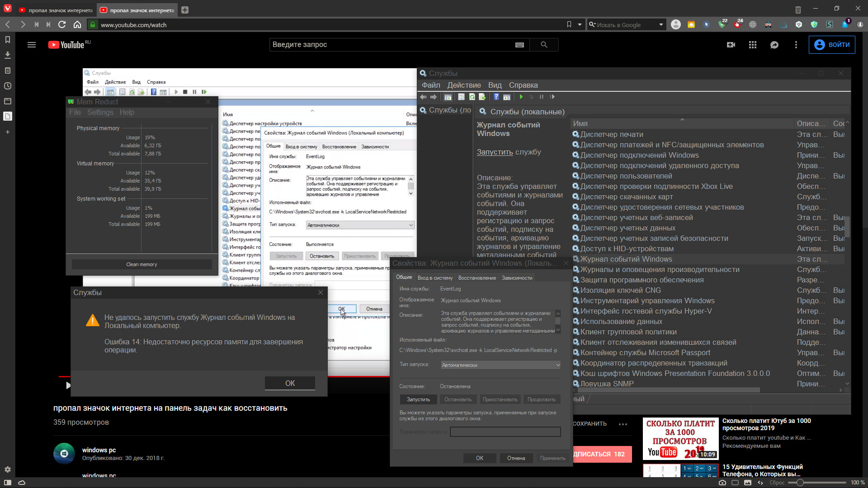The width and height of the screenshot is (868, 488).
Task: Click the Vivaldi reload page button
Action: click(62, 24)
